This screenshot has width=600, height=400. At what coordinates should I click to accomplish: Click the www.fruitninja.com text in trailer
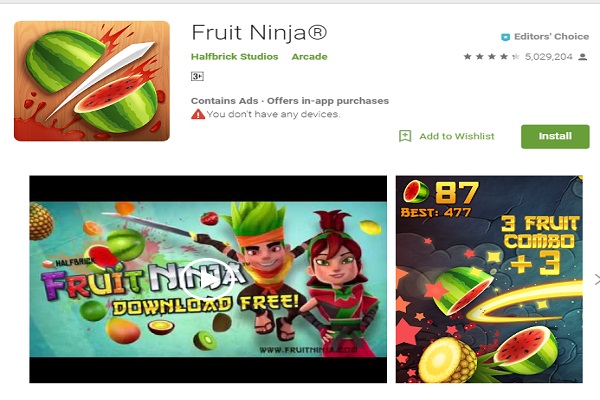308,349
